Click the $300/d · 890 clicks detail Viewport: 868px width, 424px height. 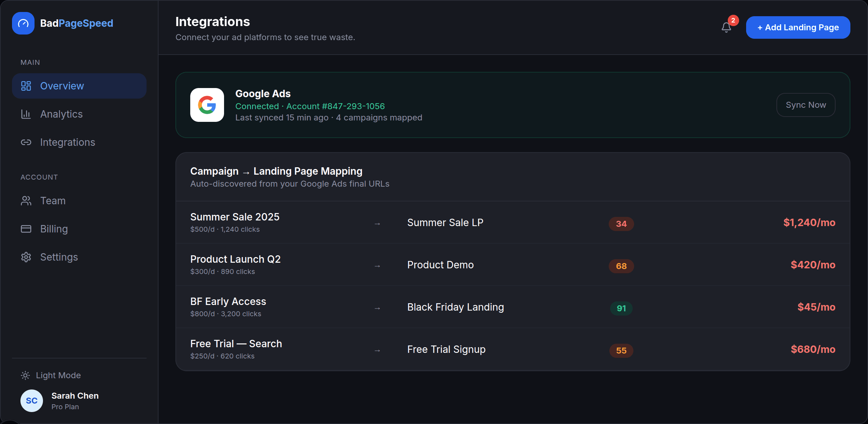223,272
